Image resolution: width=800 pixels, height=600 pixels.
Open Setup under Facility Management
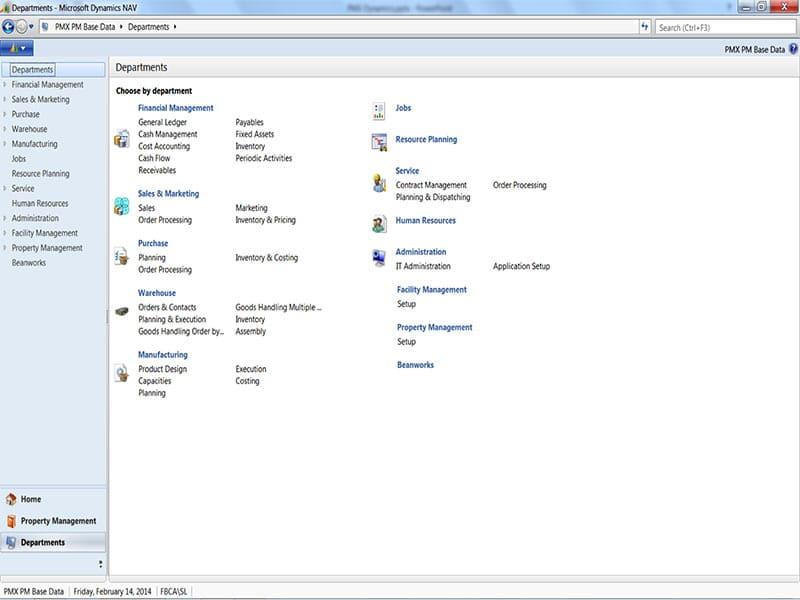406,304
